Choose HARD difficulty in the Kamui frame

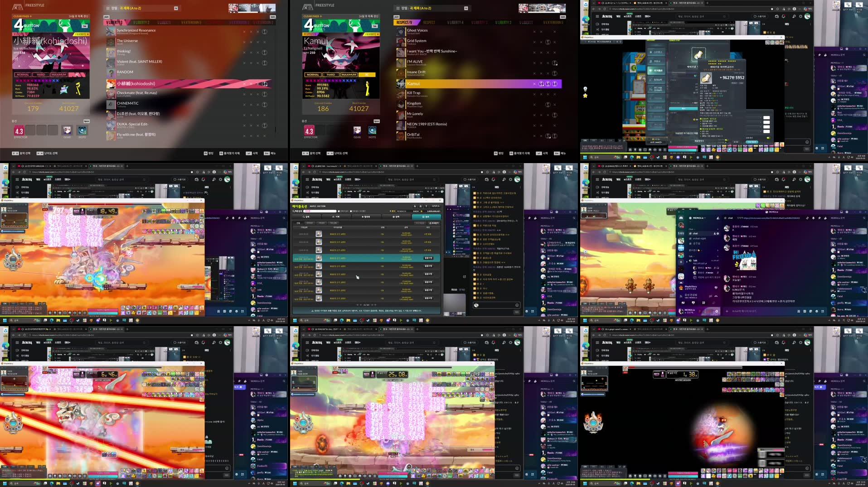[x=331, y=75]
